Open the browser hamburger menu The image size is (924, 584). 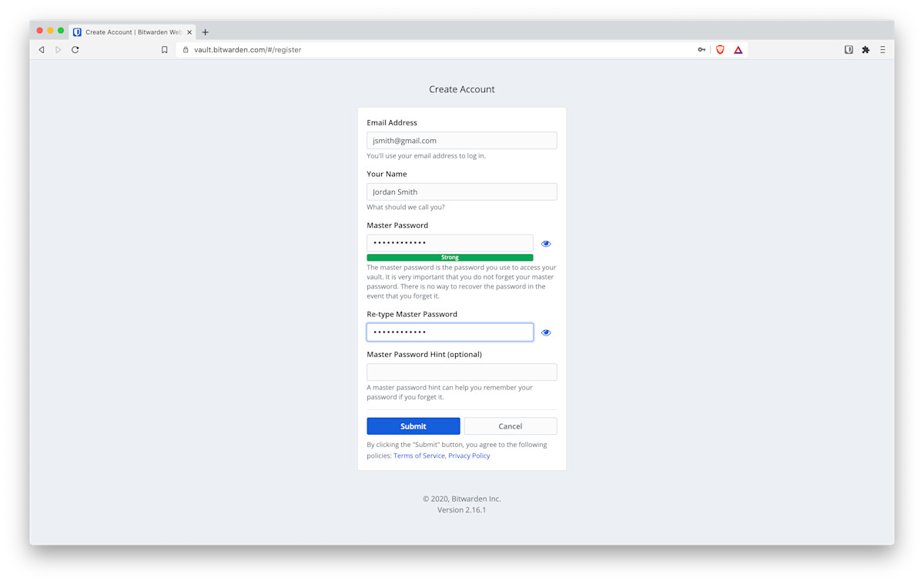coord(882,50)
